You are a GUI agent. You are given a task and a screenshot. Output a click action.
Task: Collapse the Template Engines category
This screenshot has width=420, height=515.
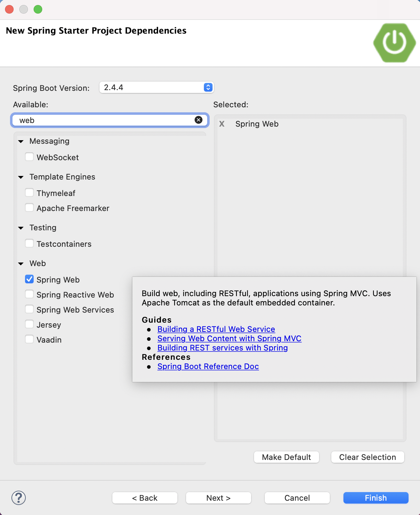[x=21, y=177]
